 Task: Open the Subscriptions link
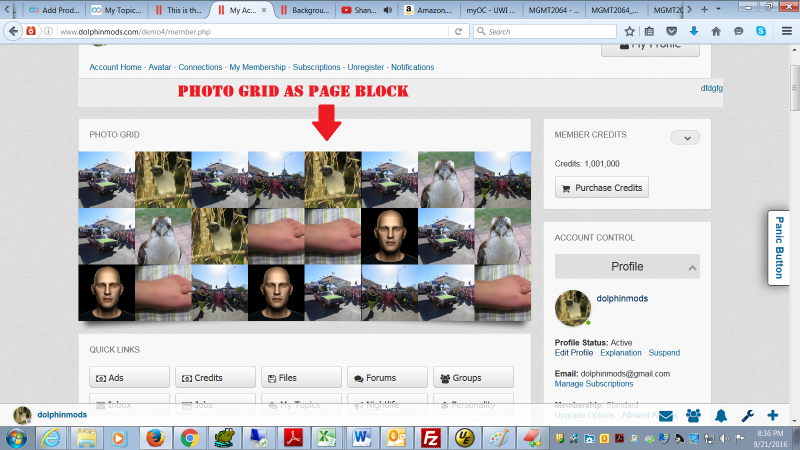pos(316,67)
